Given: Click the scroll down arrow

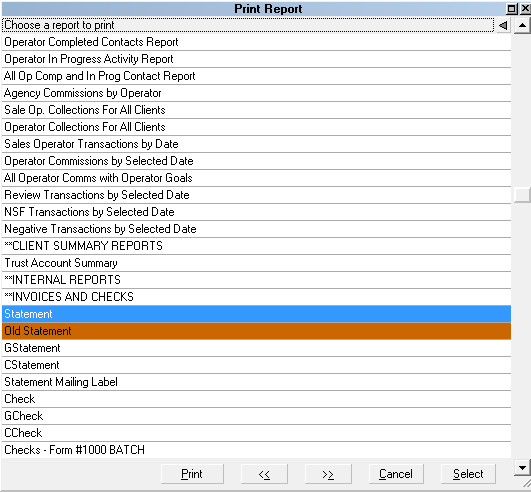Looking at the screenshot, I should click(x=522, y=468).
